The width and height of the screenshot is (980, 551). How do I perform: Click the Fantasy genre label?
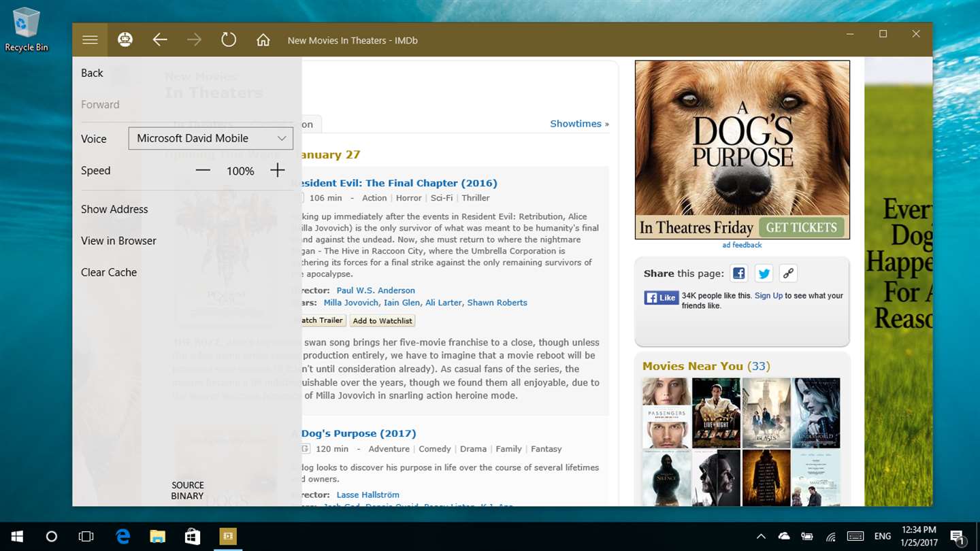[546, 449]
